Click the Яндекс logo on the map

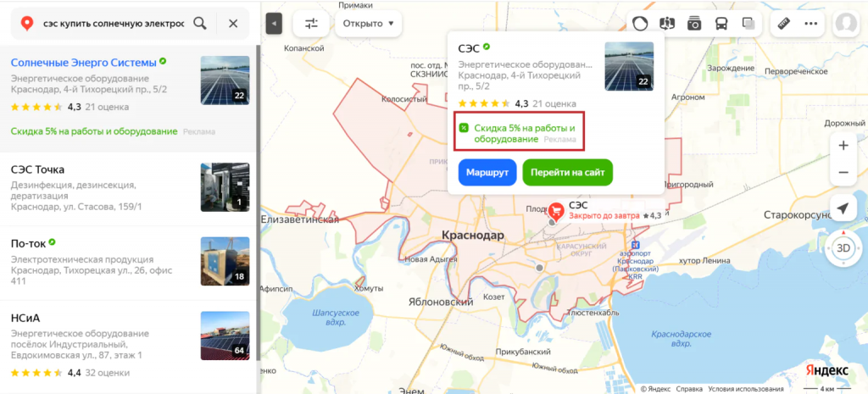point(826,370)
